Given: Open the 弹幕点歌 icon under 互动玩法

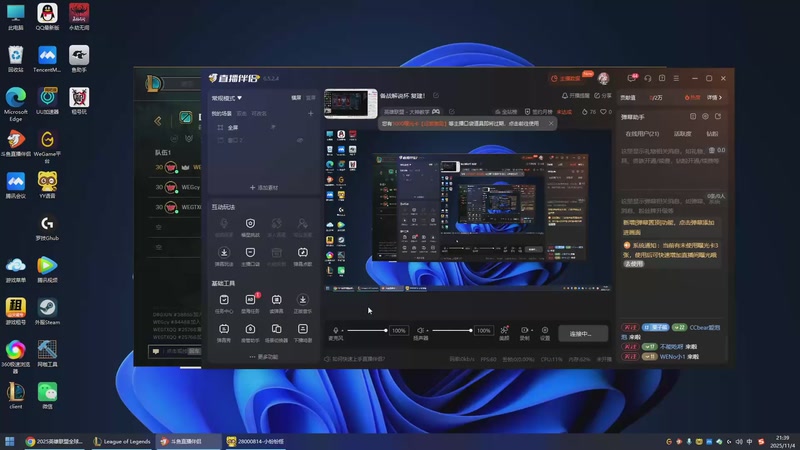Looking at the screenshot, I should [303, 253].
